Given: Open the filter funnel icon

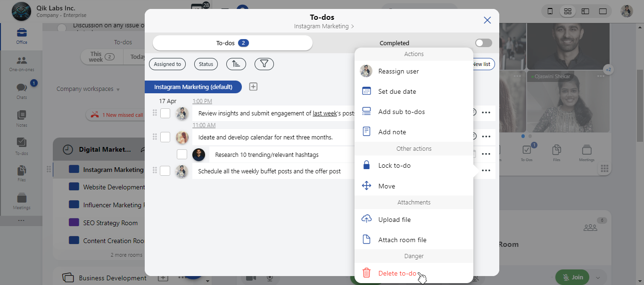Looking at the screenshot, I should click(x=264, y=64).
